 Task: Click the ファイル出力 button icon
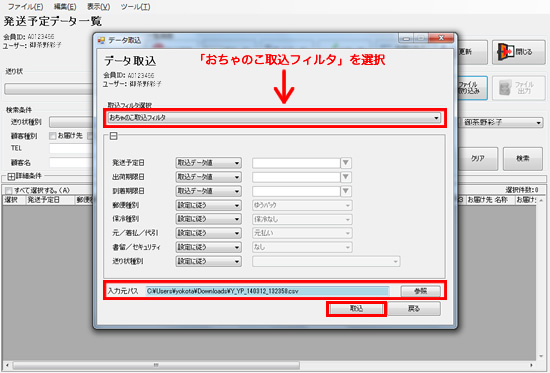(x=505, y=88)
